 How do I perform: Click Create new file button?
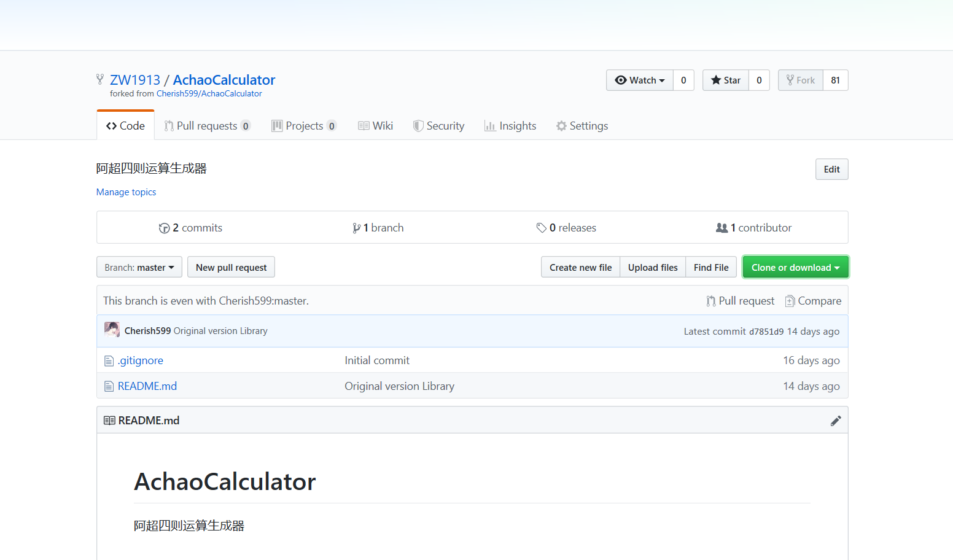(x=580, y=267)
